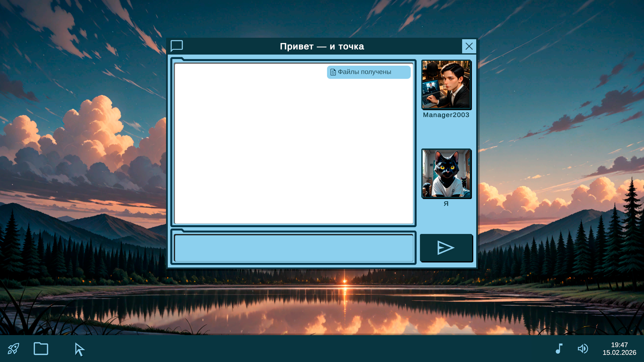Open the folder icon in the taskbar

41,348
